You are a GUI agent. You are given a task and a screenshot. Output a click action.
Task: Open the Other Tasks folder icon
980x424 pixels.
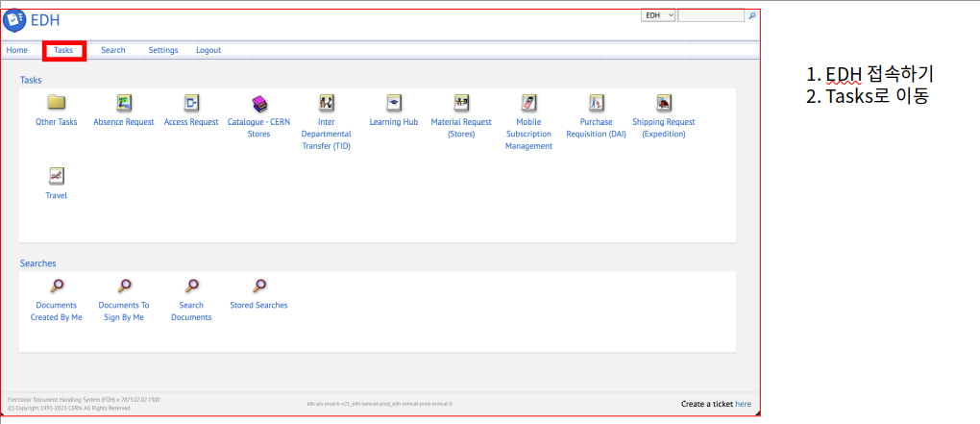coord(57,102)
